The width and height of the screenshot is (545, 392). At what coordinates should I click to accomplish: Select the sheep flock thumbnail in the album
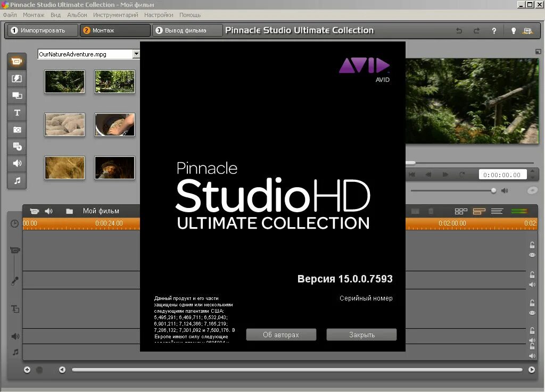64,124
